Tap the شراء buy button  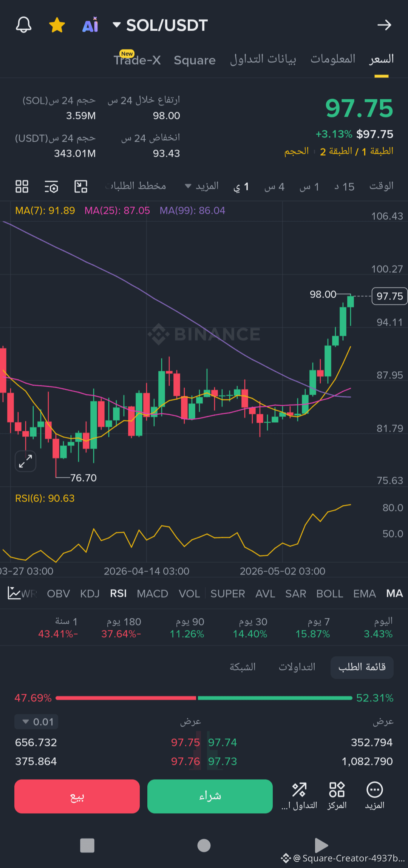click(210, 796)
